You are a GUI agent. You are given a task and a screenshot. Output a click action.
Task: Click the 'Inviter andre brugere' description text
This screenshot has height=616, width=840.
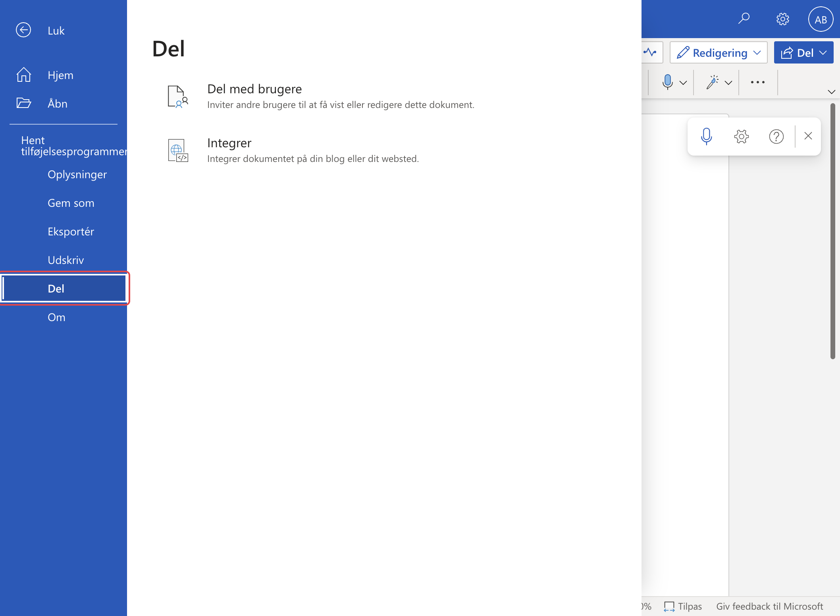341,105
